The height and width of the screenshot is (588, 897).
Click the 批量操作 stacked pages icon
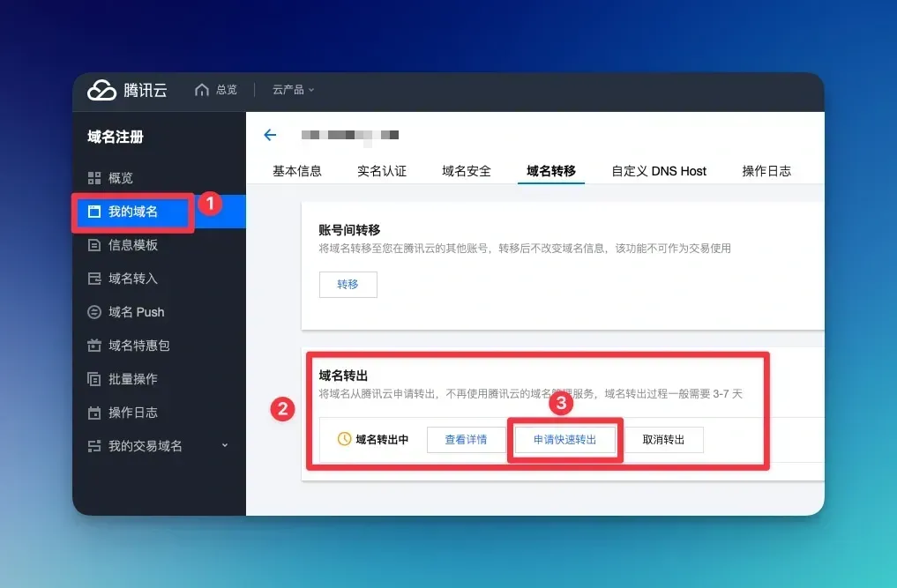[94, 379]
